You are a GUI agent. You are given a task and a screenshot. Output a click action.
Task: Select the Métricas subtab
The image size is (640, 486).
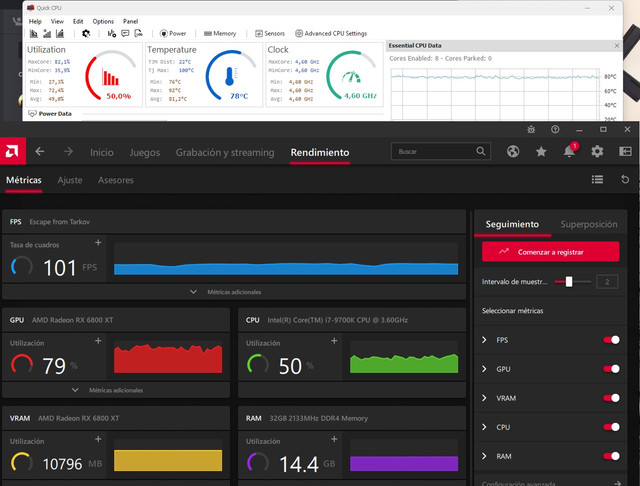pyautogui.click(x=24, y=180)
